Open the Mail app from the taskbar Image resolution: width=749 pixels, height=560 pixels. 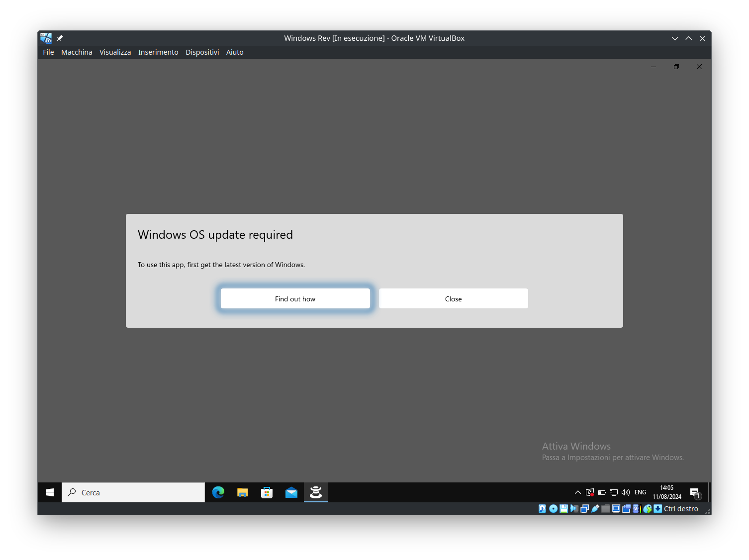291,492
